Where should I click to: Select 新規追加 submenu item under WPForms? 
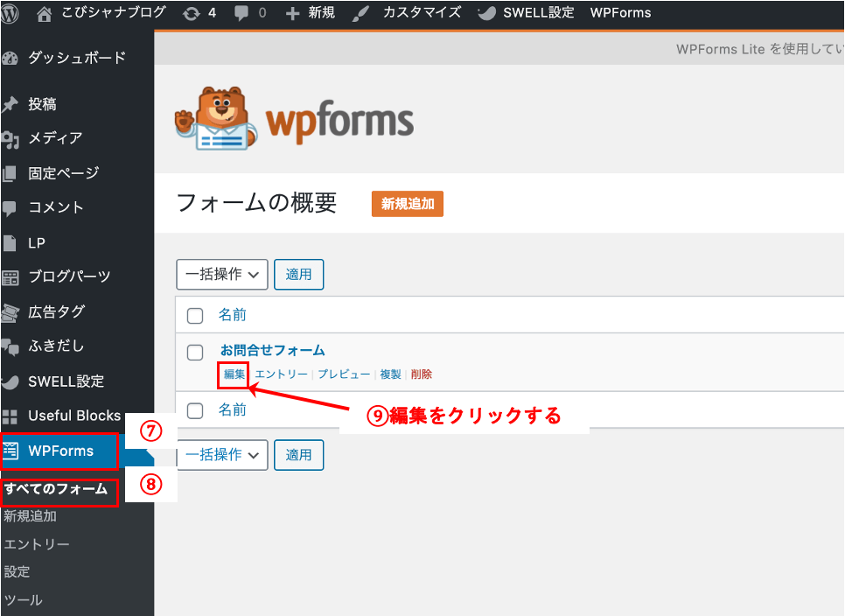[x=30, y=516]
